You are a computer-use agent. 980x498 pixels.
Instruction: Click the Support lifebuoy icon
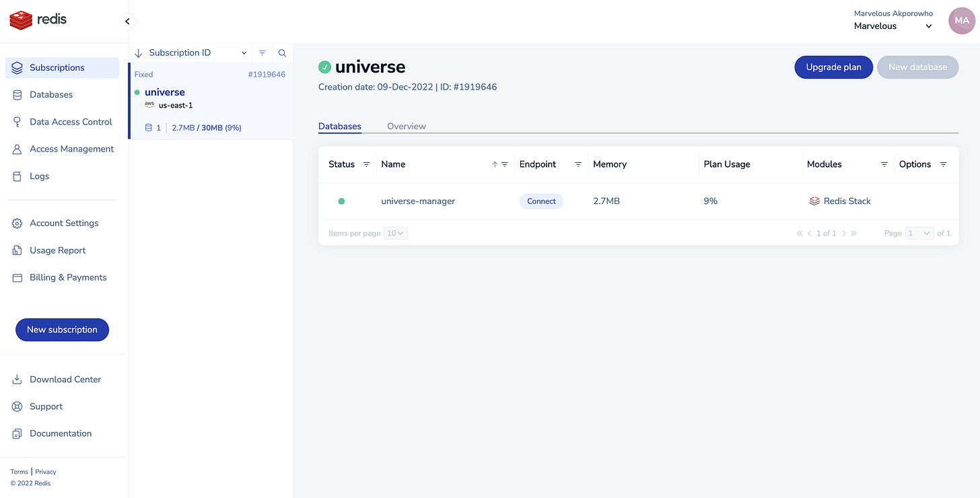tap(17, 406)
